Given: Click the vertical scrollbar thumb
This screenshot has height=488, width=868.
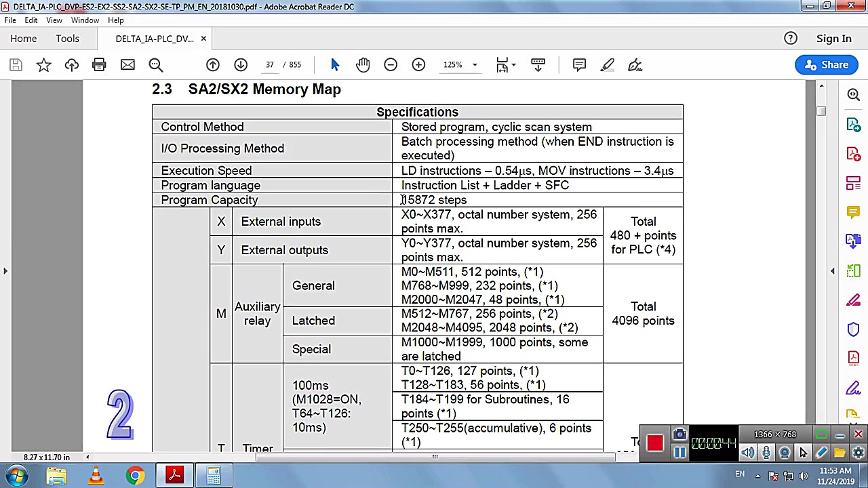Looking at the screenshot, I should click(x=821, y=111).
